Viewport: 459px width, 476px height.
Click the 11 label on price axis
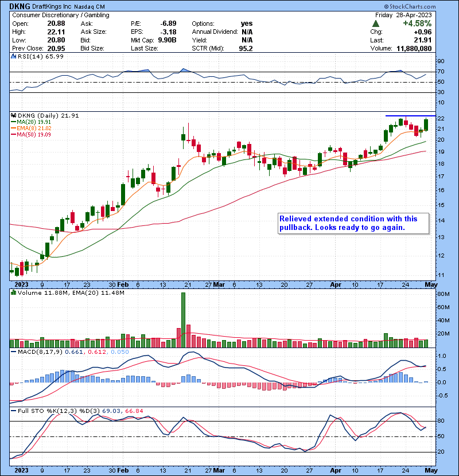tap(441, 275)
